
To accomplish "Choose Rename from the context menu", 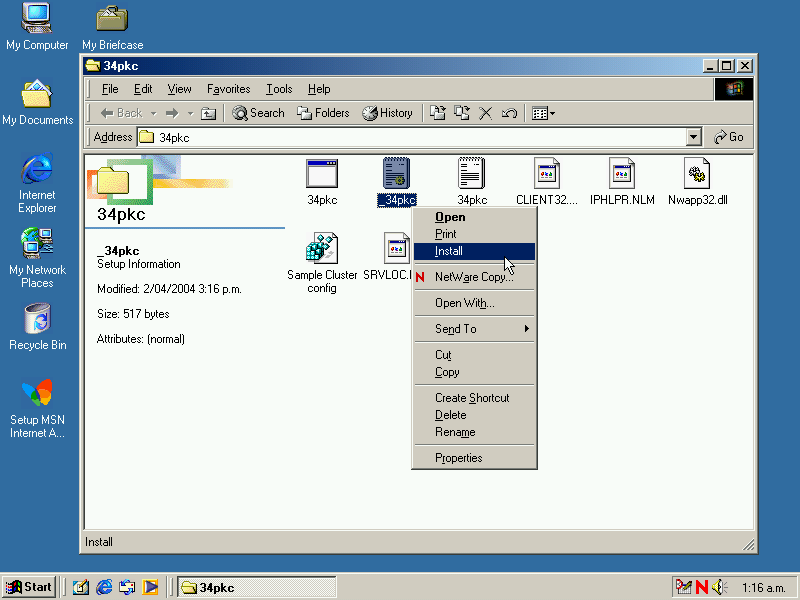I will [474, 433].
